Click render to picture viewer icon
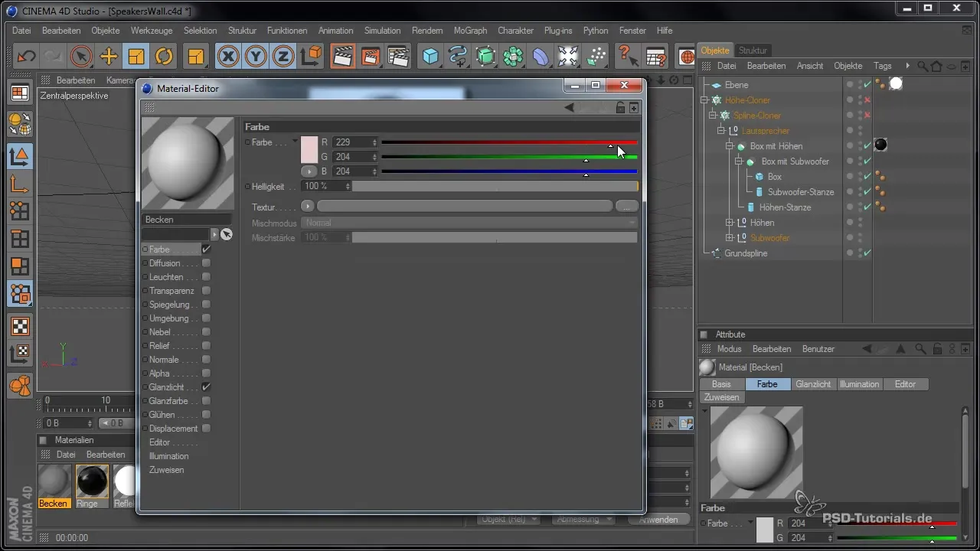980x551 pixels. point(370,57)
